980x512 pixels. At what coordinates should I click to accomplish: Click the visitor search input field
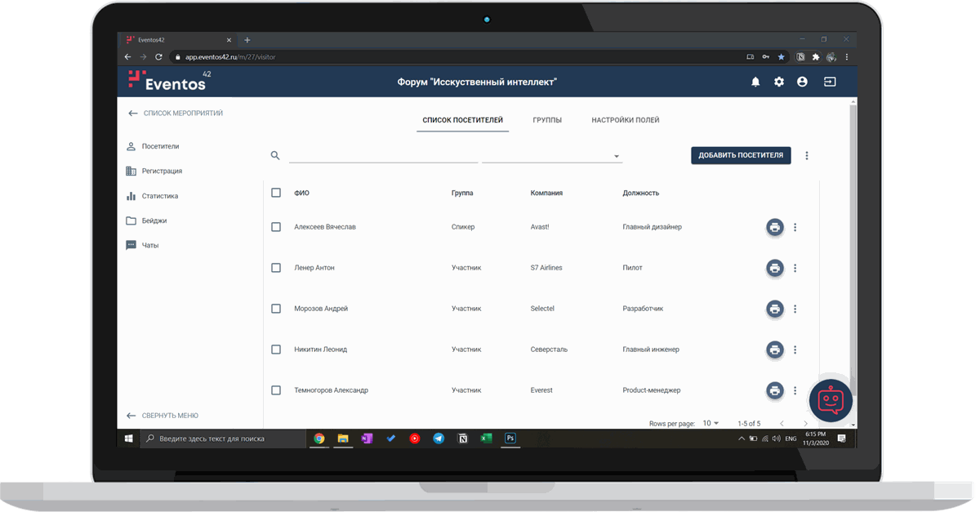(x=383, y=155)
